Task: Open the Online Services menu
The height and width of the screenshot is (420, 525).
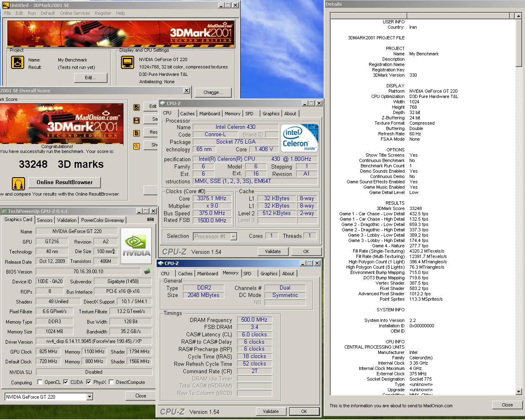Action: pos(75,13)
